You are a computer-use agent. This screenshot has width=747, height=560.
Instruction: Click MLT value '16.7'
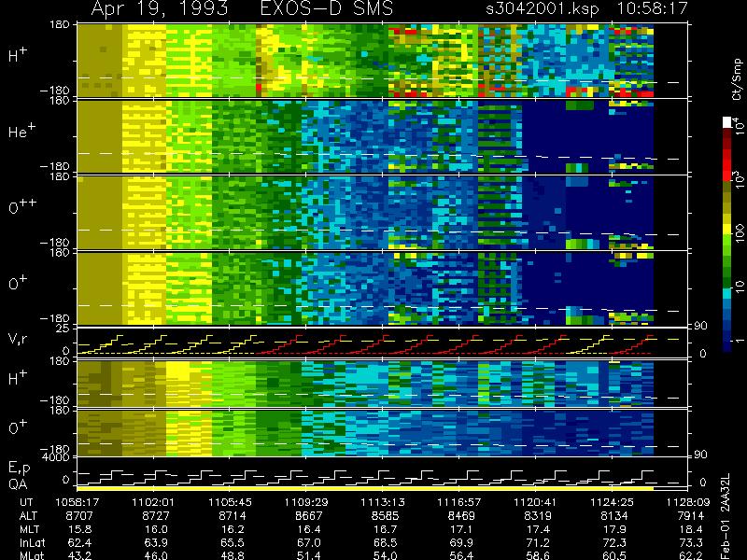(x=385, y=529)
